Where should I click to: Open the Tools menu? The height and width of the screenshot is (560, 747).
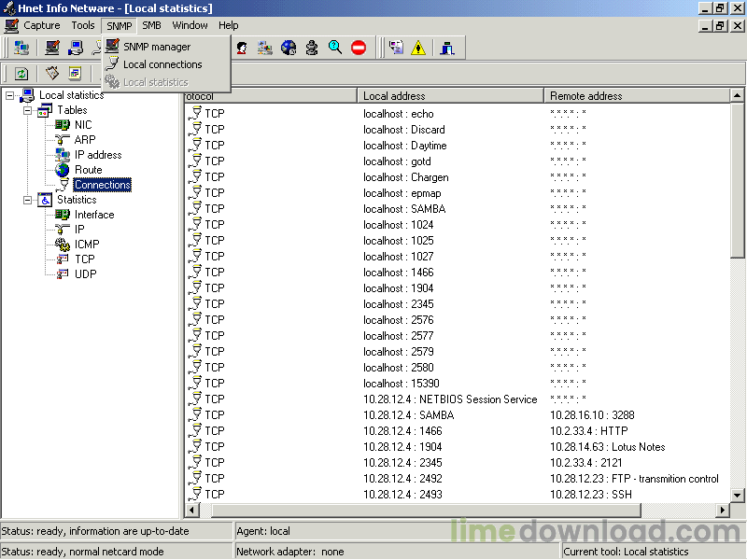(83, 25)
